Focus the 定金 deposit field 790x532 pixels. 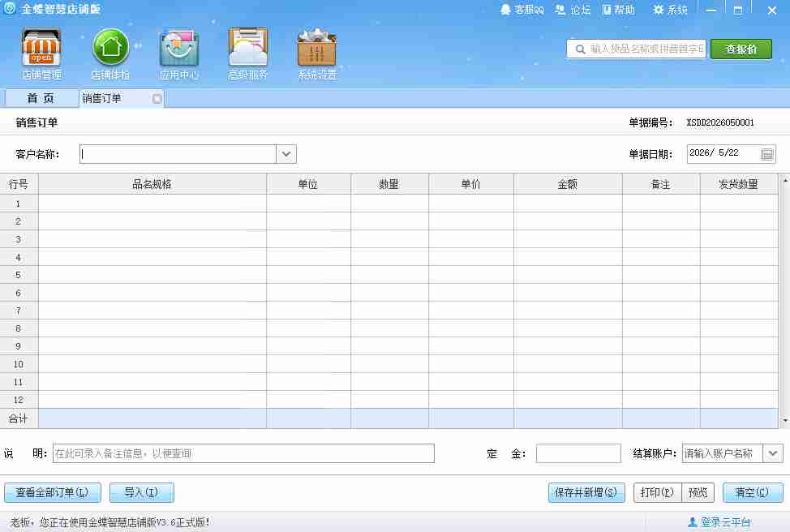(578, 453)
